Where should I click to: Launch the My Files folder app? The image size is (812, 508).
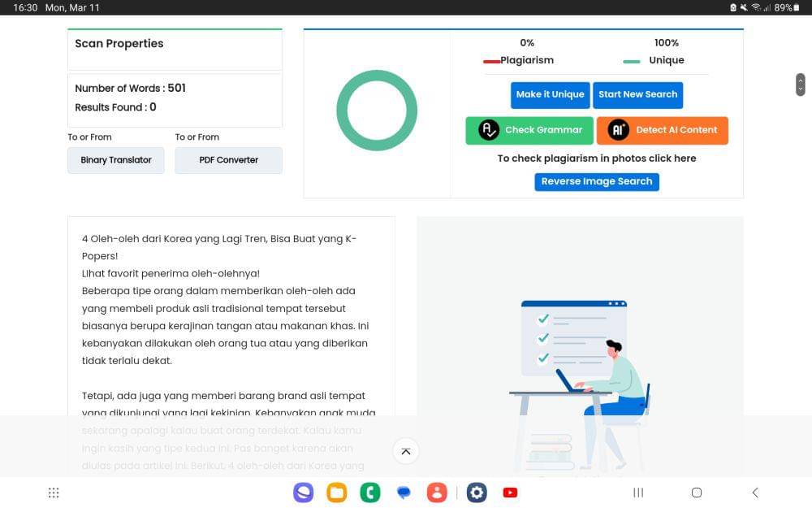336,493
